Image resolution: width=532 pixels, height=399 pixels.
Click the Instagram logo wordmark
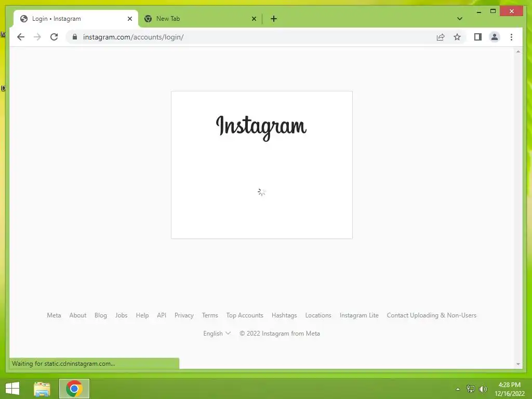(x=261, y=128)
